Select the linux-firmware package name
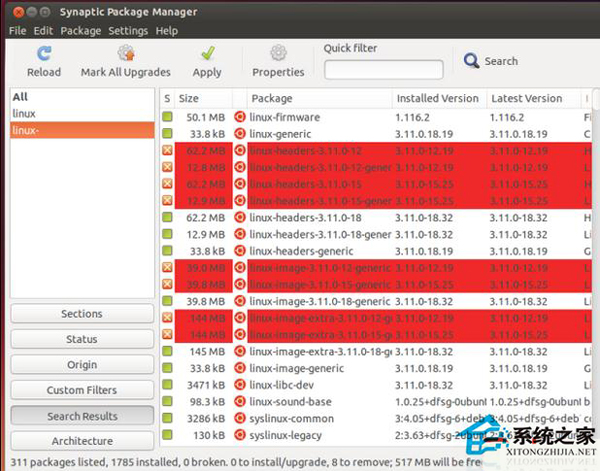 pyautogui.click(x=285, y=117)
